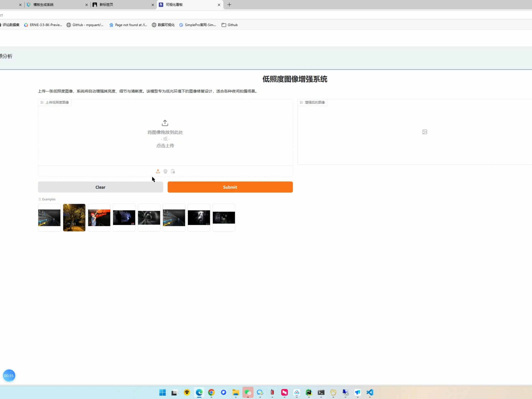Click the Examples section label
Viewport: 532px width, 399px height.
pyautogui.click(x=47, y=199)
